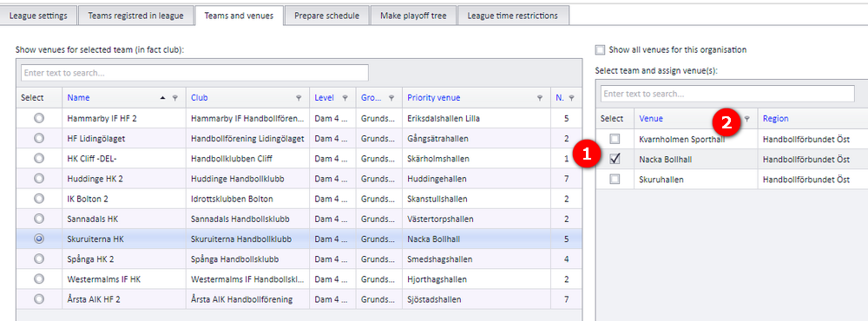Click Skuruiterna Handbollklubb club cell
This screenshot has width=868, height=321.
click(247, 239)
